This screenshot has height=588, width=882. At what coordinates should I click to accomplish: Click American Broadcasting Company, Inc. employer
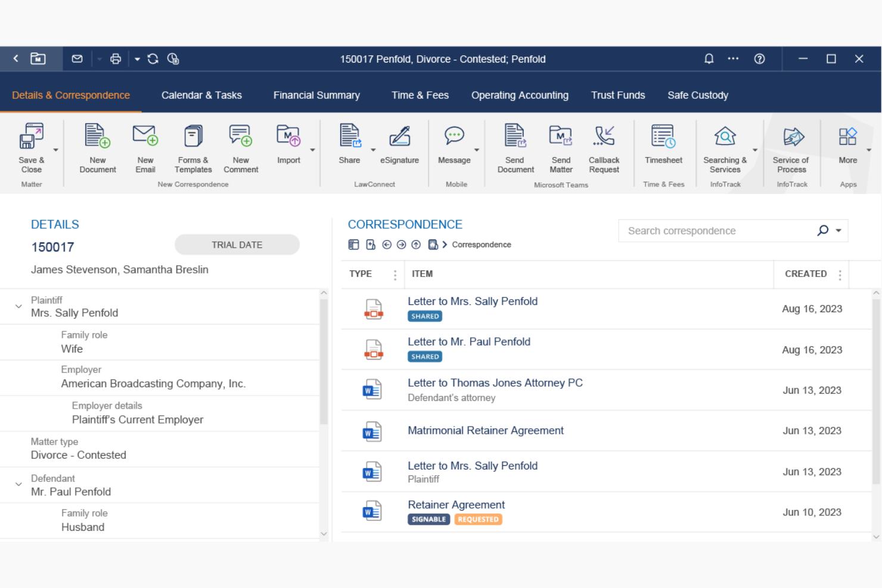(x=153, y=384)
